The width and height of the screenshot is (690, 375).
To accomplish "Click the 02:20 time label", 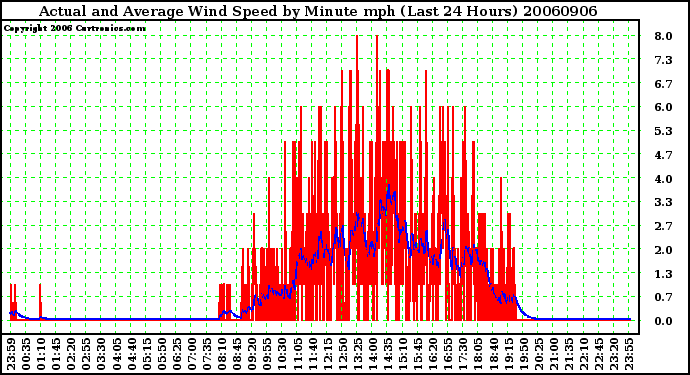I will (x=71, y=354).
